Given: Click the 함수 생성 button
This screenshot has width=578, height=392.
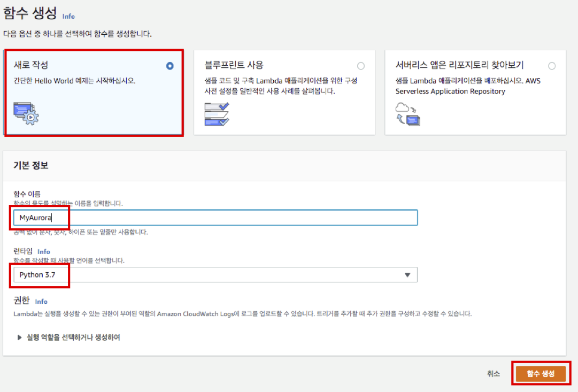Looking at the screenshot, I should point(541,374).
